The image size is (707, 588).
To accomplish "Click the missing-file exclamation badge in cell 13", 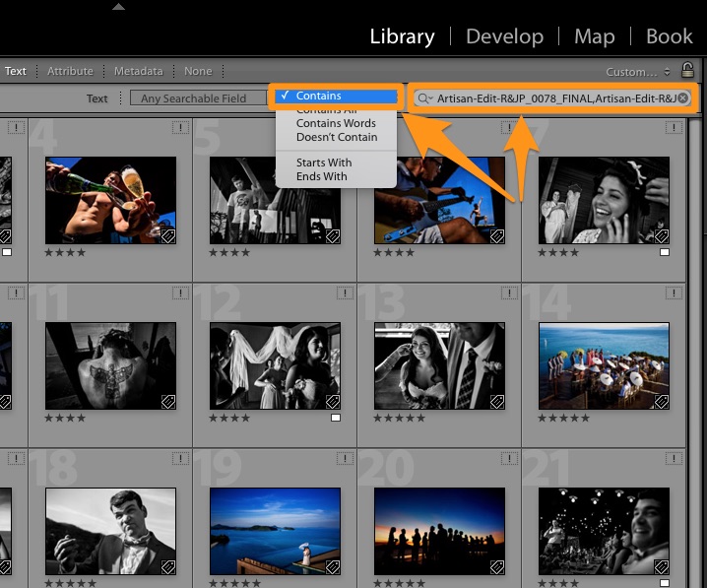I will [x=509, y=294].
